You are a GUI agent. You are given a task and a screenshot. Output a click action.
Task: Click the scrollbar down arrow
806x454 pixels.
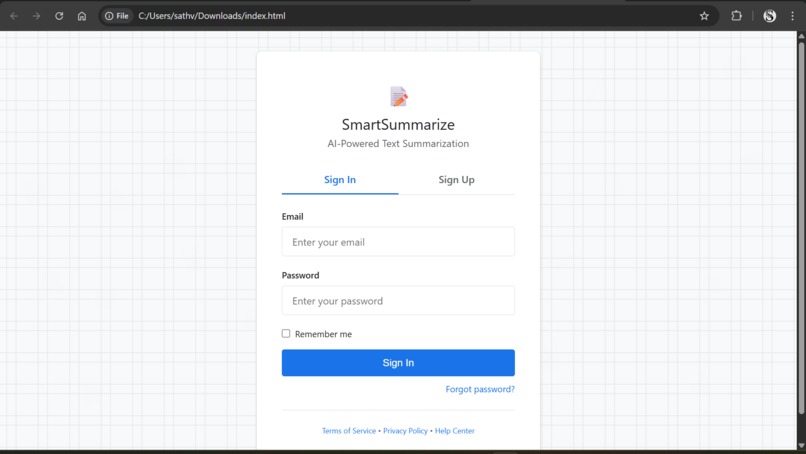point(801,446)
